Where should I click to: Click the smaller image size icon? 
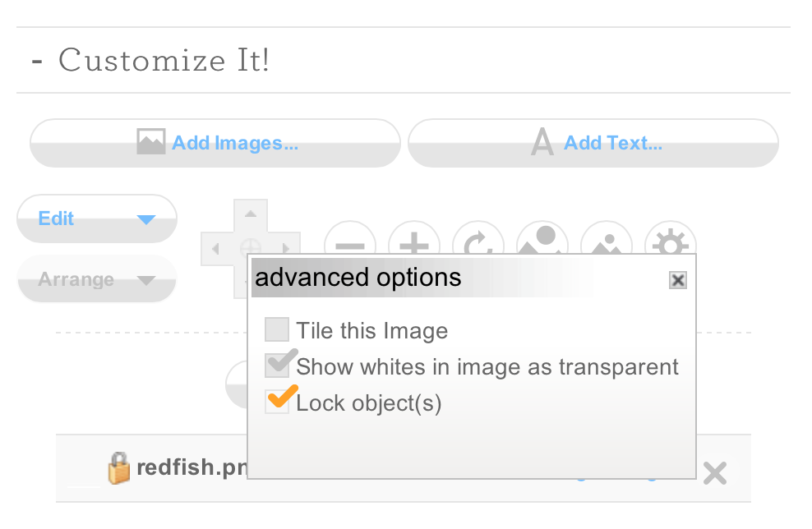click(x=607, y=238)
